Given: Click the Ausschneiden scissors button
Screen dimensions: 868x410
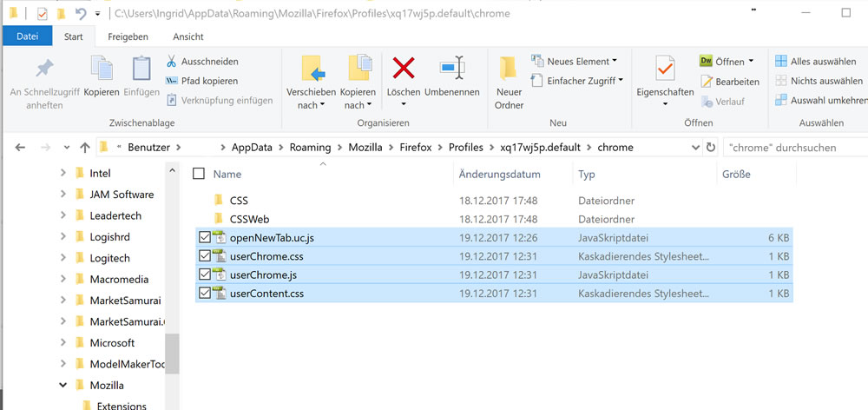Looking at the screenshot, I should (202, 62).
